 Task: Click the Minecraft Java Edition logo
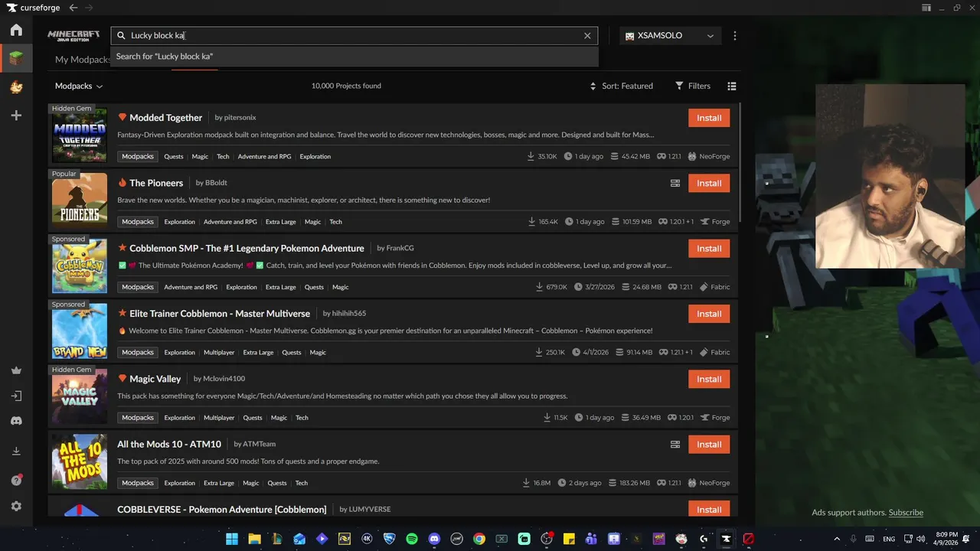tap(73, 35)
